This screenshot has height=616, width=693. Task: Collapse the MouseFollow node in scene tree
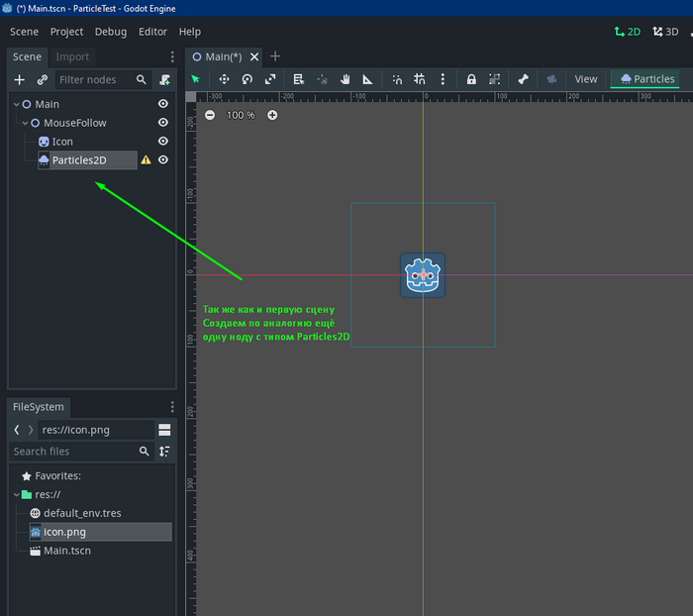(26, 123)
